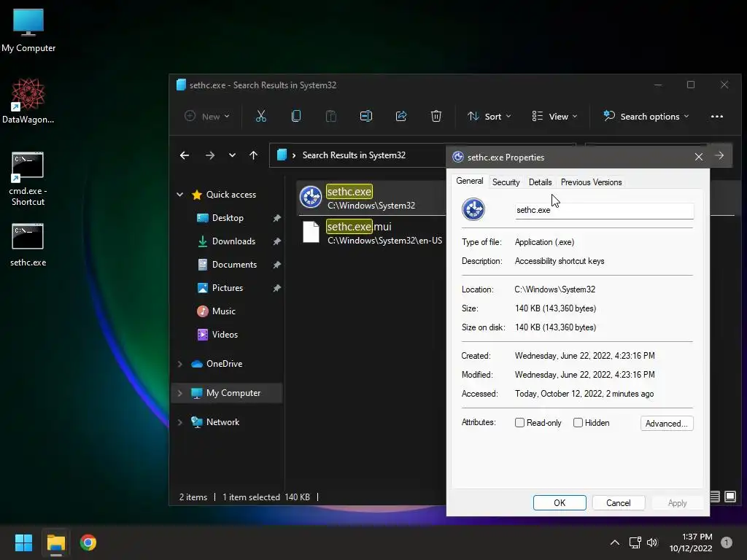Collapse the Quick access tree node

(179, 194)
